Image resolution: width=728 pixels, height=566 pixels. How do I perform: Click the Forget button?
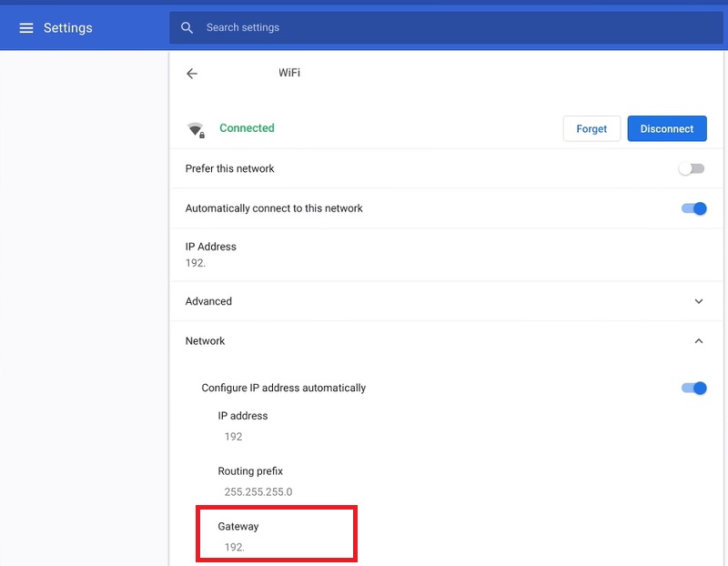tap(591, 128)
